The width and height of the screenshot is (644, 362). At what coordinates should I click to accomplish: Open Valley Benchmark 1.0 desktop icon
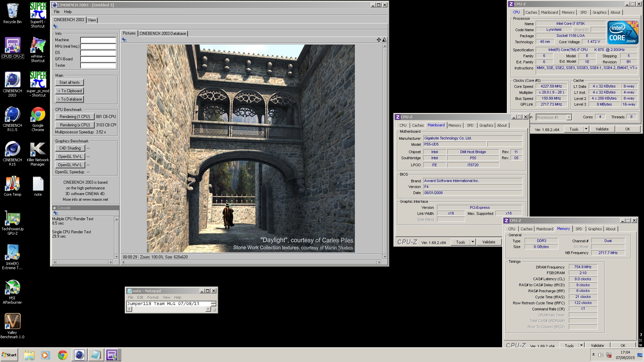pyautogui.click(x=12, y=326)
